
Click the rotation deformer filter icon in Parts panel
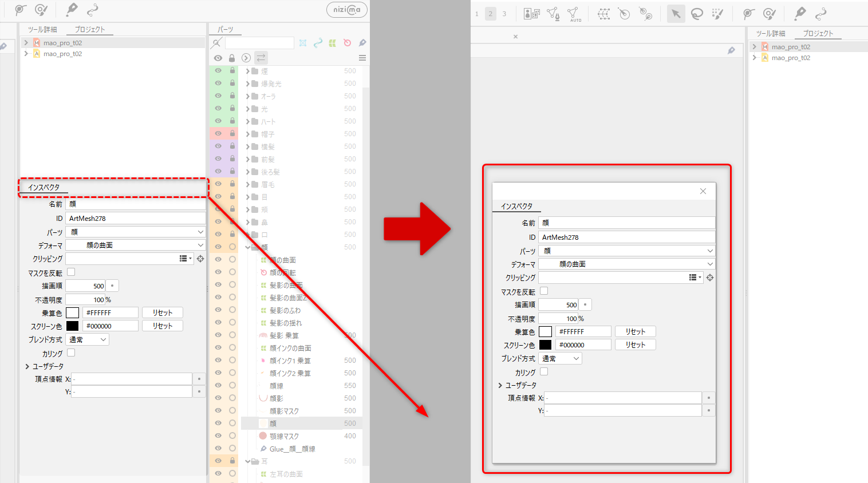tap(347, 43)
